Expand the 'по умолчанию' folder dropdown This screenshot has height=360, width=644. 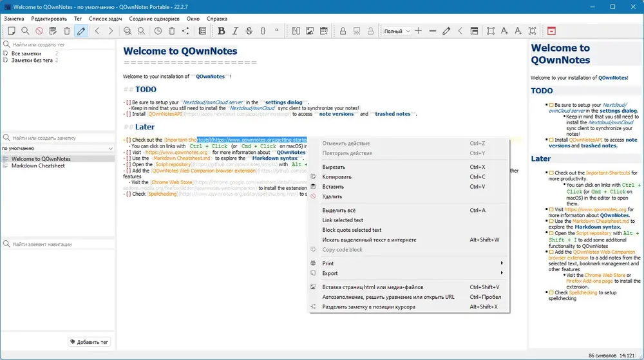point(57,148)
